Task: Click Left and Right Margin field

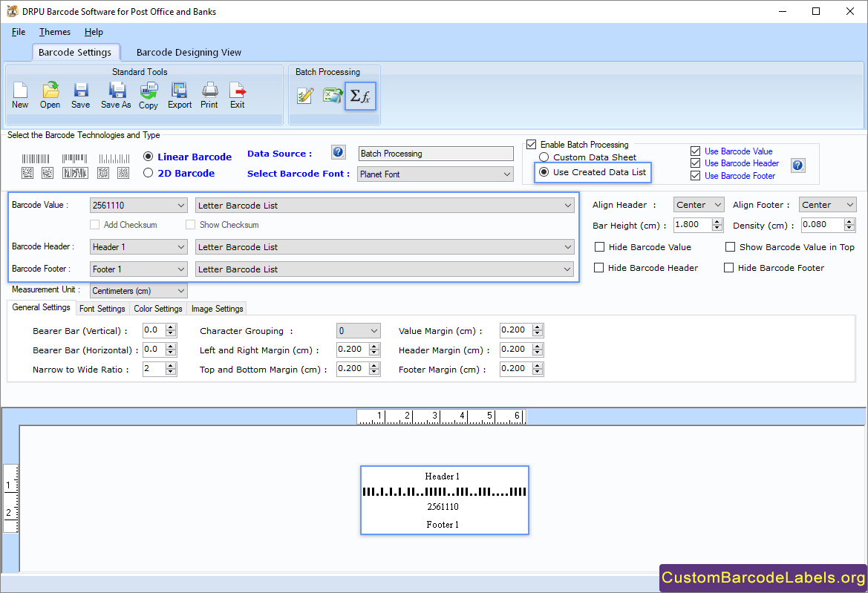Action: 353,350
